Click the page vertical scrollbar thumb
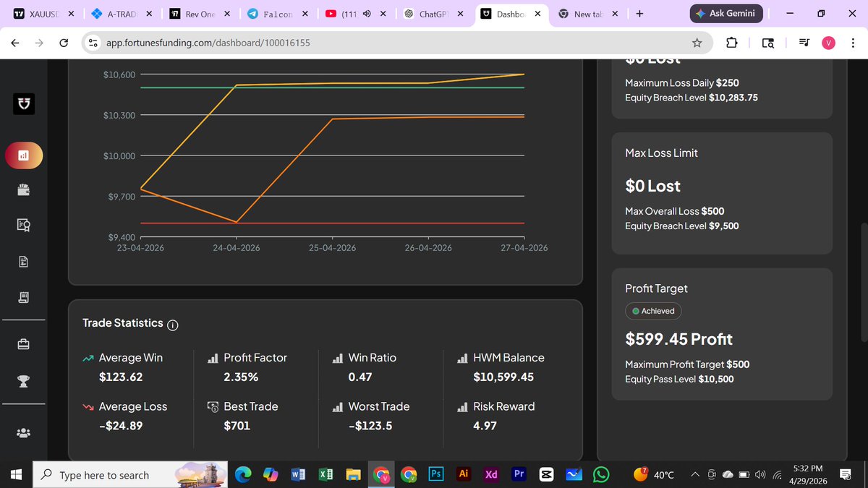The image size is (868, 488). click(x=864, y=282)
